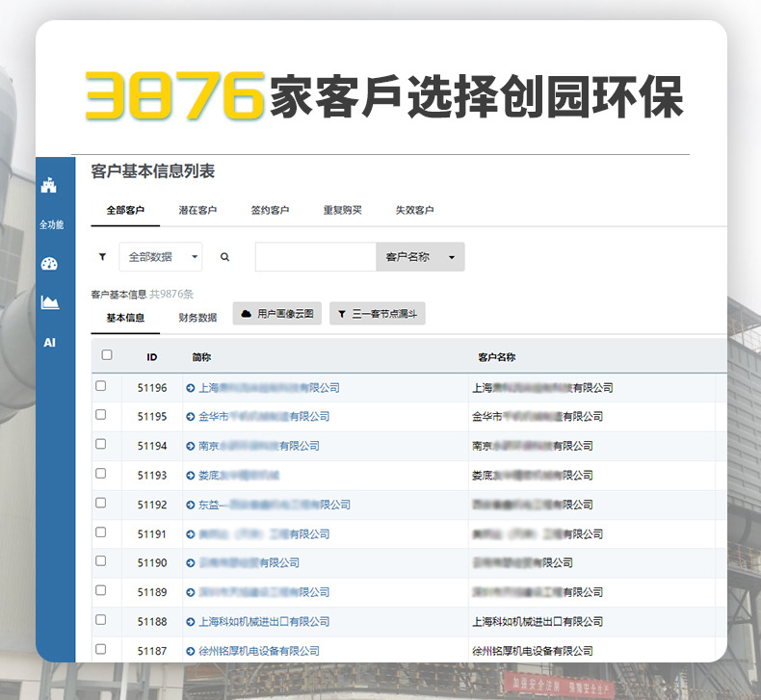Check the box for row 51188

coord(100,619)
